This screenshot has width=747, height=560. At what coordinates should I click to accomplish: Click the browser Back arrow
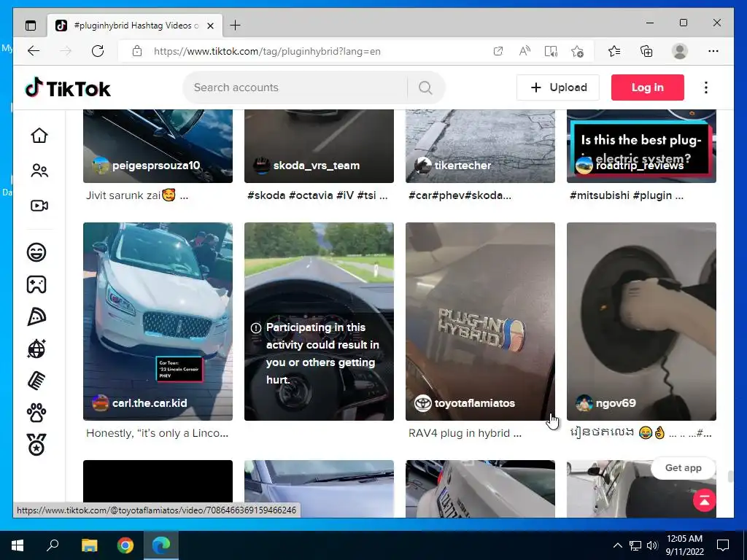(x=34, y=51)
